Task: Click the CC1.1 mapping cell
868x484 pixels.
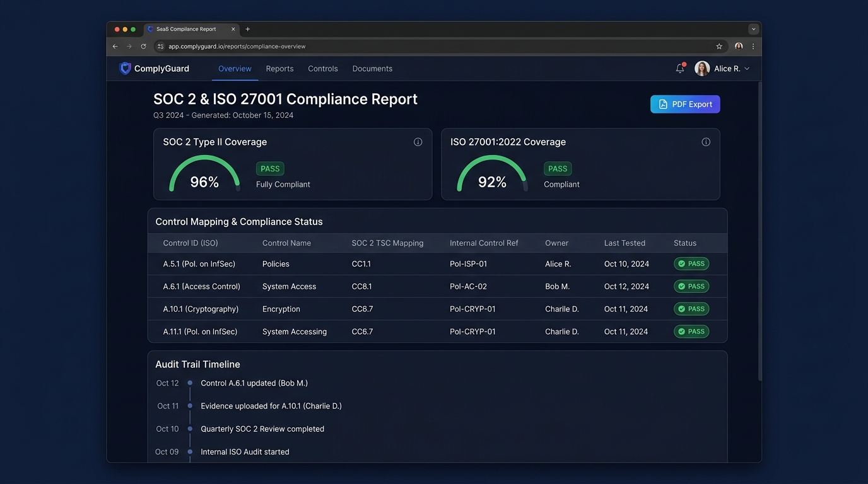Action: tap(361, 263)
